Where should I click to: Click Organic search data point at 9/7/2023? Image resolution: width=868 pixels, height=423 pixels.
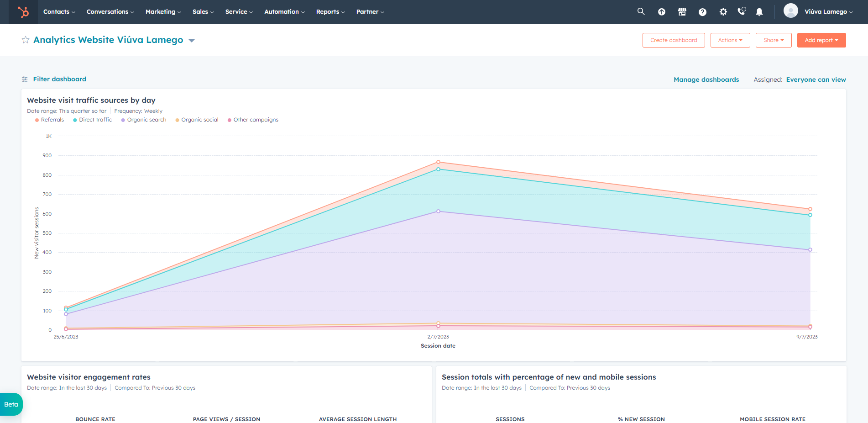[x=810, y=250]
